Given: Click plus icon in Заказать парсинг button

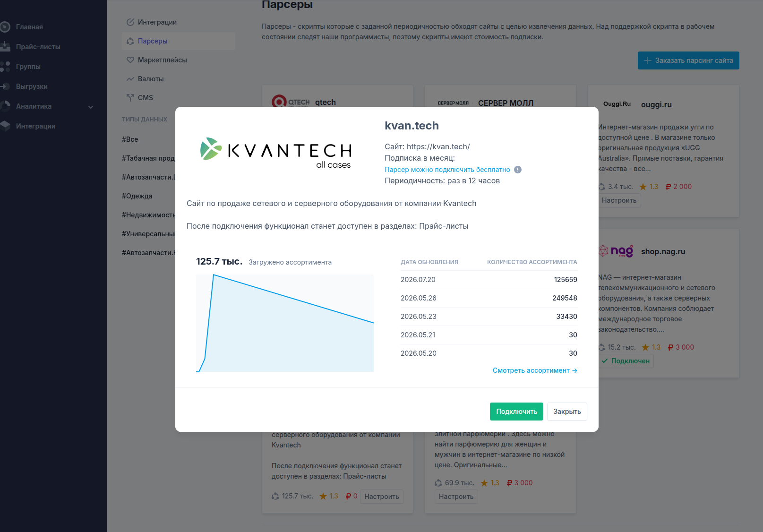Looking at the screenshot, I should pyautogui.click(x=648, y=60).
